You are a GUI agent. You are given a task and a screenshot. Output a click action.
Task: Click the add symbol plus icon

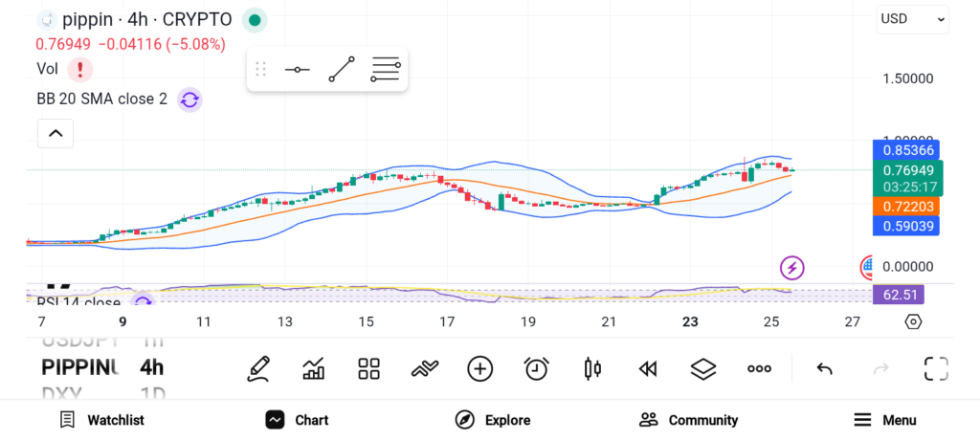[479, 368]
